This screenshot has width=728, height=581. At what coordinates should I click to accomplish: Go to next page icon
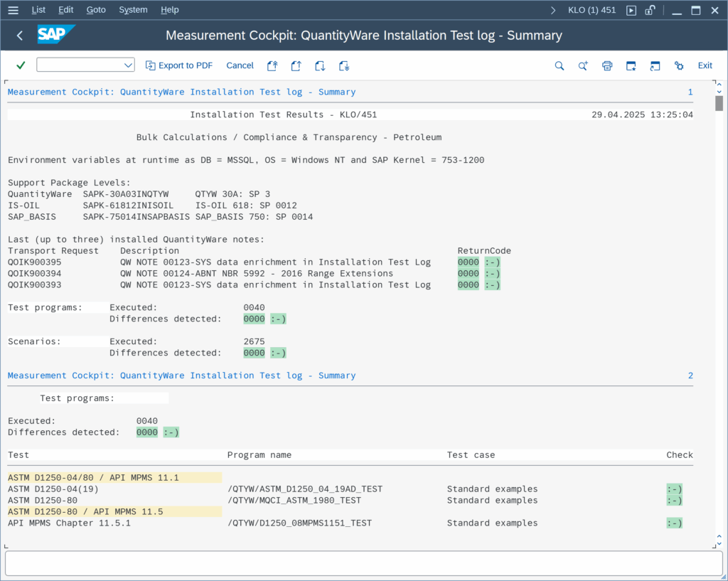pyautogui.click(x=320, y=66)
